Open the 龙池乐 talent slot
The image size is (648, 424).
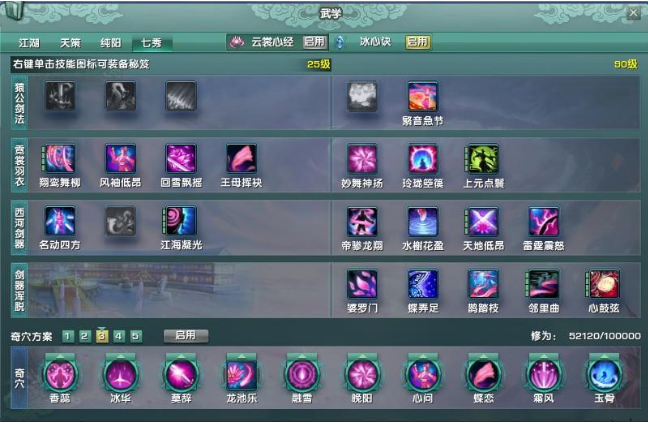click(x=241, y=374)
